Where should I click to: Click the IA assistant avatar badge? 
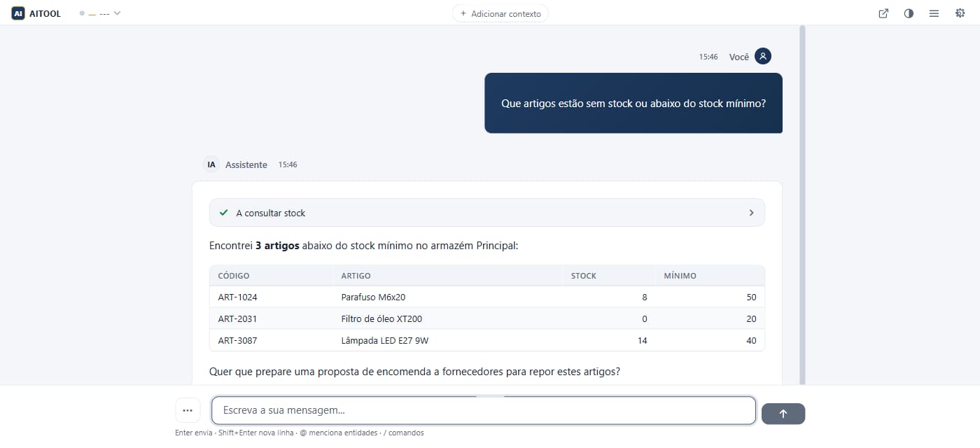[x=211, y=164]
